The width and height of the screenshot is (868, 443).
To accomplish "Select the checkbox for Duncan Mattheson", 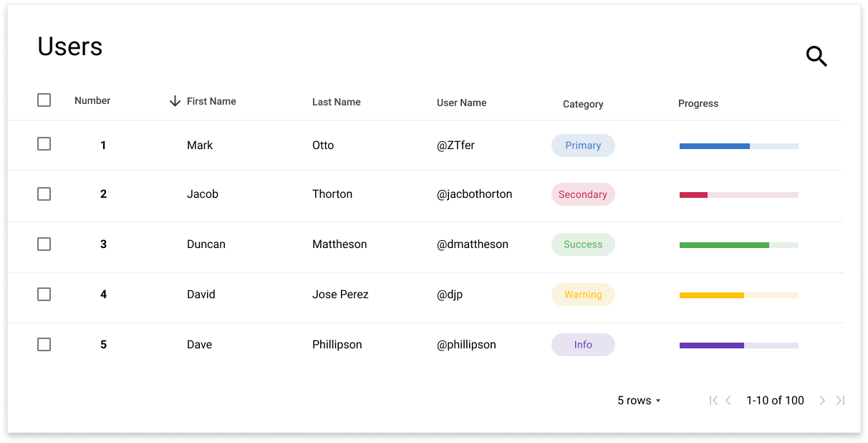I will coord(44,244).
